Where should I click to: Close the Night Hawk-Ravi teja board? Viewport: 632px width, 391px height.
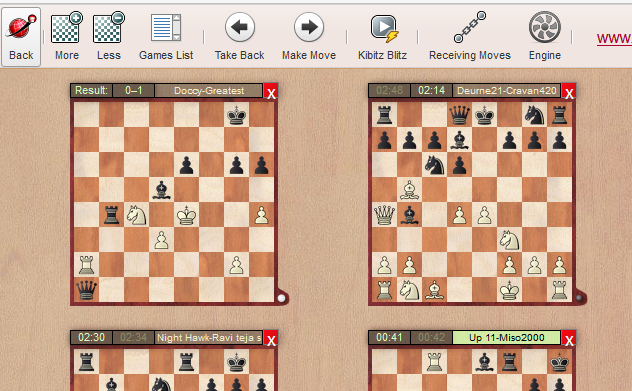tap(271, 339)
